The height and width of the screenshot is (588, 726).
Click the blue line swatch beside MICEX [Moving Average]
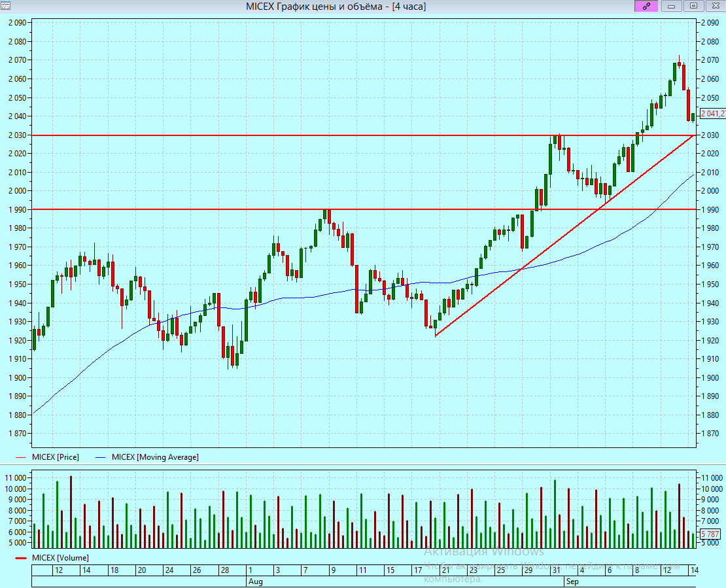(x=101, y=457)
